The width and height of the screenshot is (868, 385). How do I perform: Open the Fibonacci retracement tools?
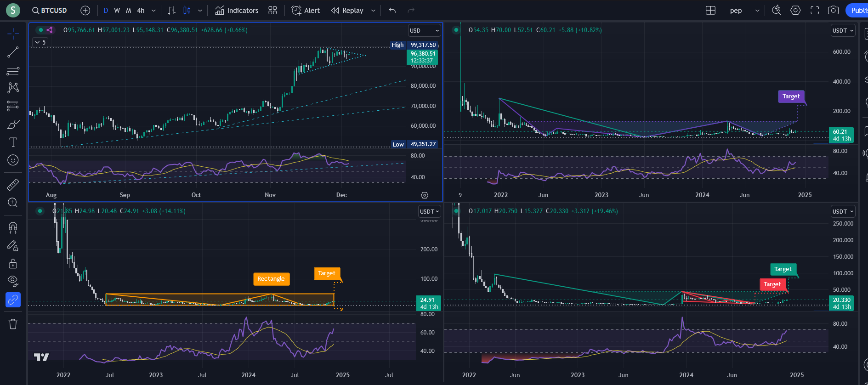click(13, 70)
